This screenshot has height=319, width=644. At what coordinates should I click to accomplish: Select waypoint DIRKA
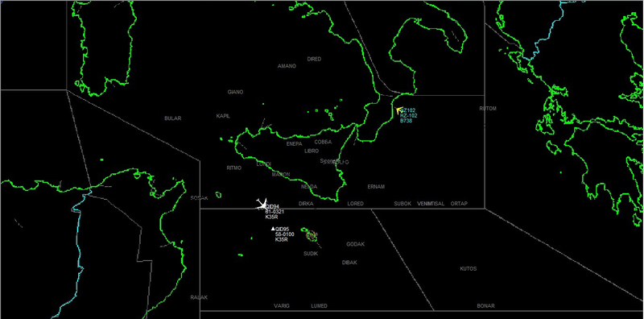point(306,204)
